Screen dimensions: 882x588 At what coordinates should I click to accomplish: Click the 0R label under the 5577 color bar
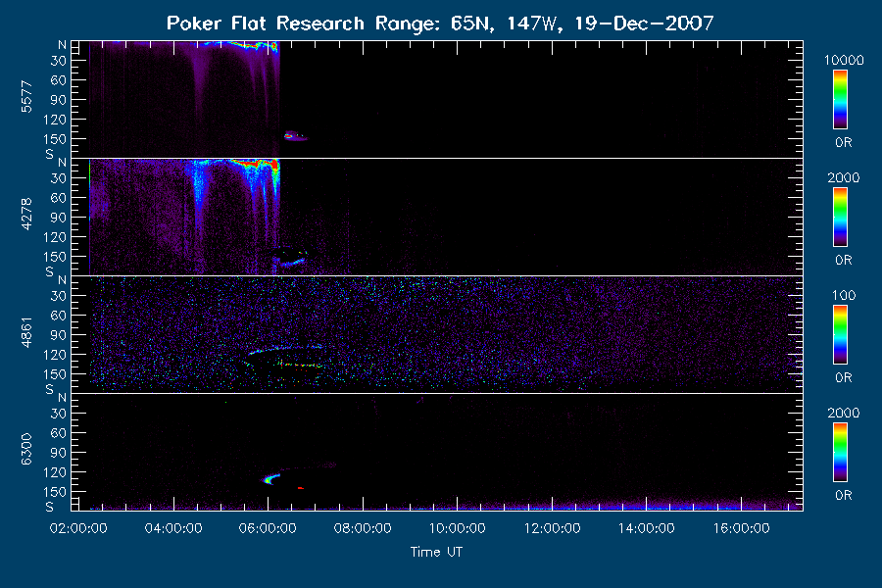[844, 143]
